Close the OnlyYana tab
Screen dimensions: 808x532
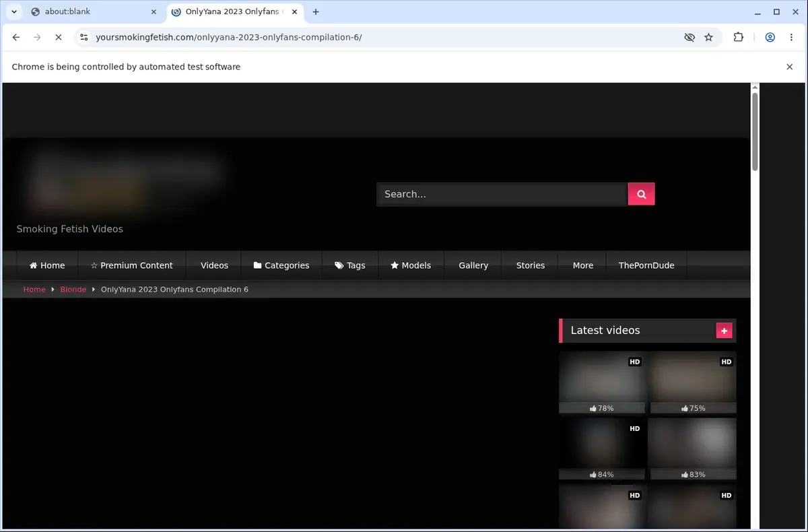click(x=294, y=11)
